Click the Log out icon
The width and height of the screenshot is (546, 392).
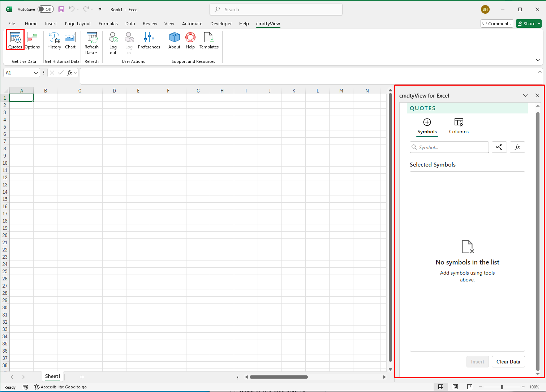pyautogui.click(x=113, y=38)
